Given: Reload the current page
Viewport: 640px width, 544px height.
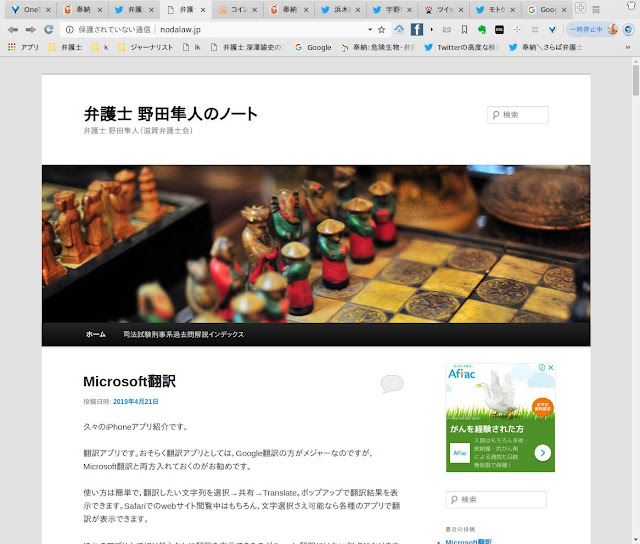Looking at the screenshot, I should [x=49, y=29].
